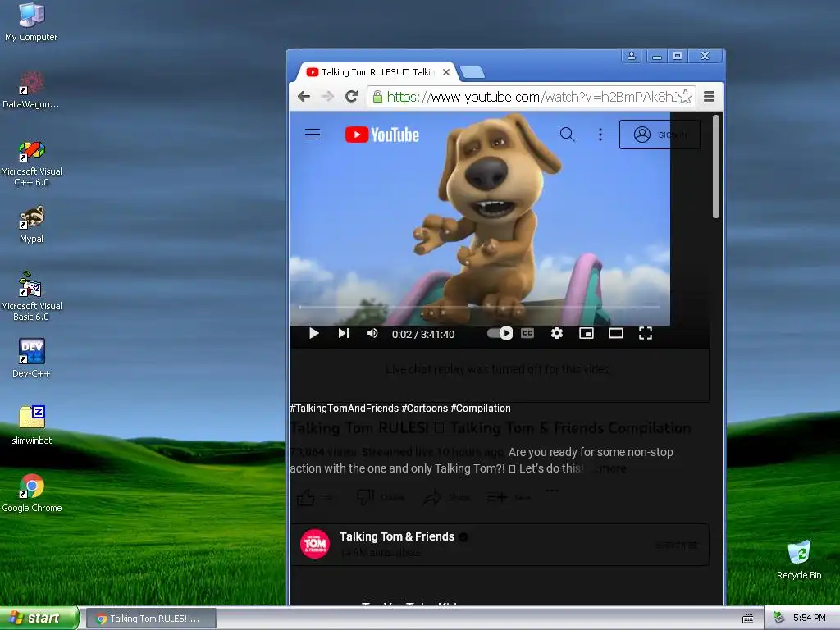Click the #Compilation hashtag

pyautogui.click(x=481, y=409)
